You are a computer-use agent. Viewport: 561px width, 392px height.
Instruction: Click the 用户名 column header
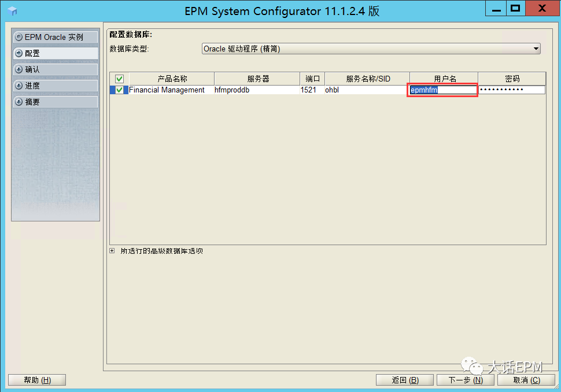pos(444,79)
